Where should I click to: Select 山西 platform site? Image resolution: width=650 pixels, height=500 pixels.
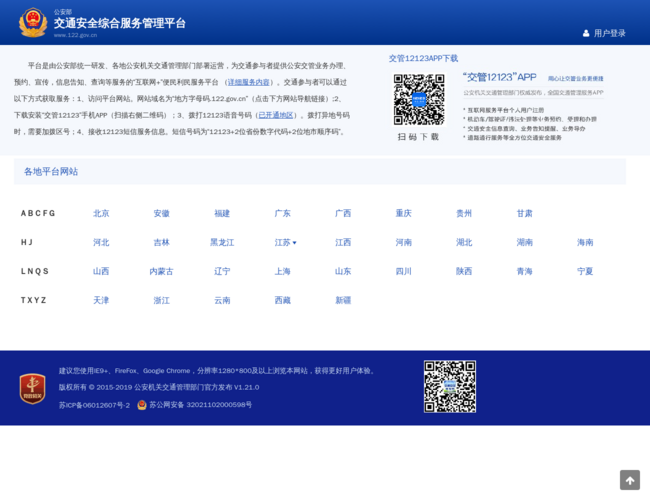[x=101, y=271]
